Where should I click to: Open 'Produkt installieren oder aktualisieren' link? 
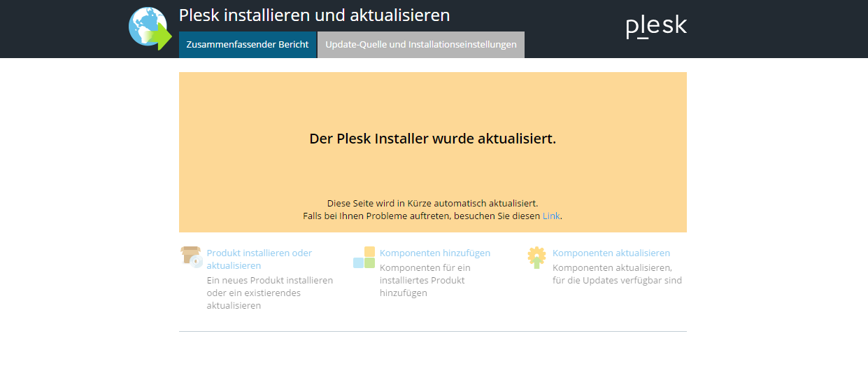point(259,259)
